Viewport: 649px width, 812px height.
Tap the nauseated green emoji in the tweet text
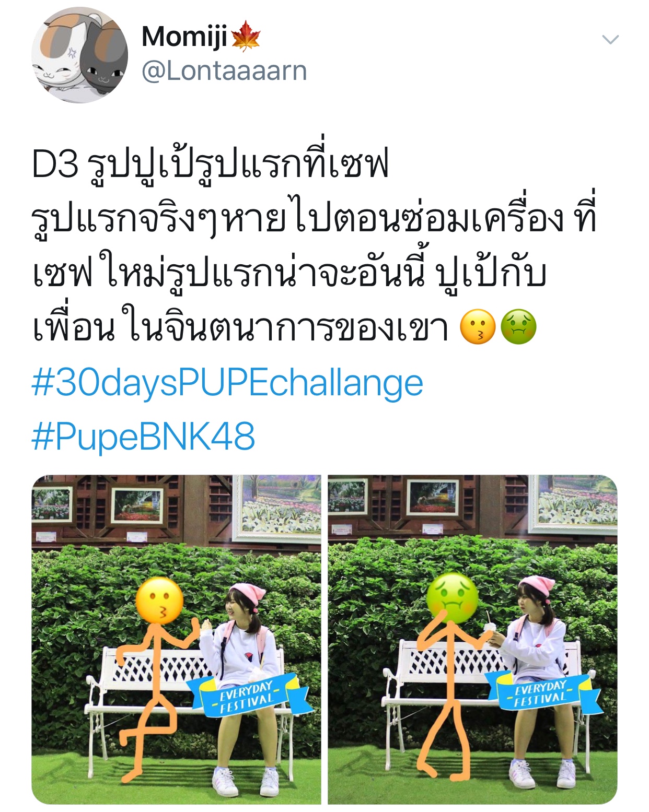coord(518,327)
